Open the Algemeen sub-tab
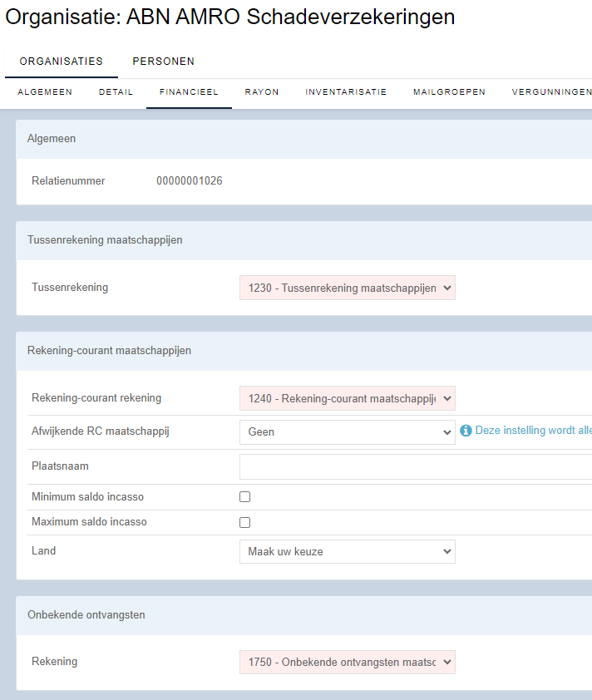 pyautogui.click(x=45, y=92)
